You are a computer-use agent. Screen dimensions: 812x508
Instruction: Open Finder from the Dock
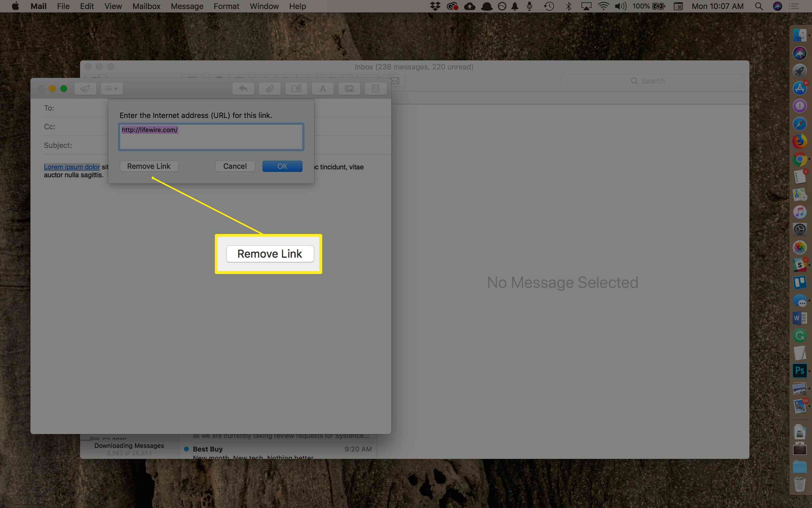point(800,35)
